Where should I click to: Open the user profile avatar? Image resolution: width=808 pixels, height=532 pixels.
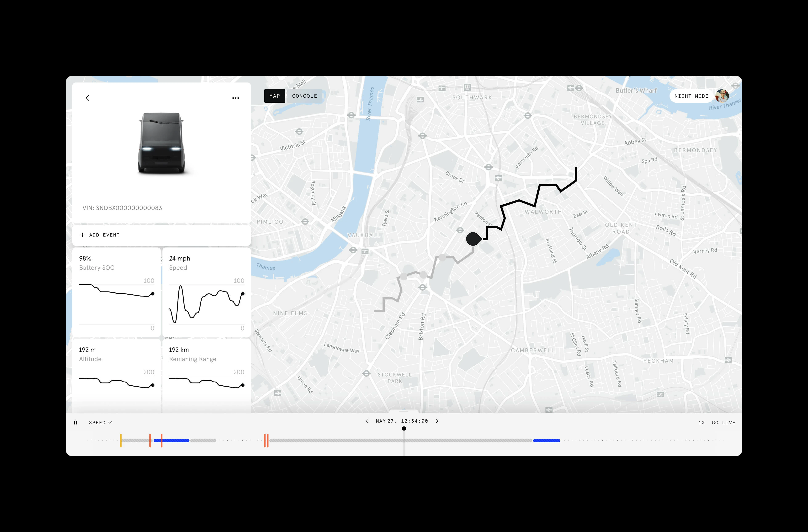tap(722, 96)
